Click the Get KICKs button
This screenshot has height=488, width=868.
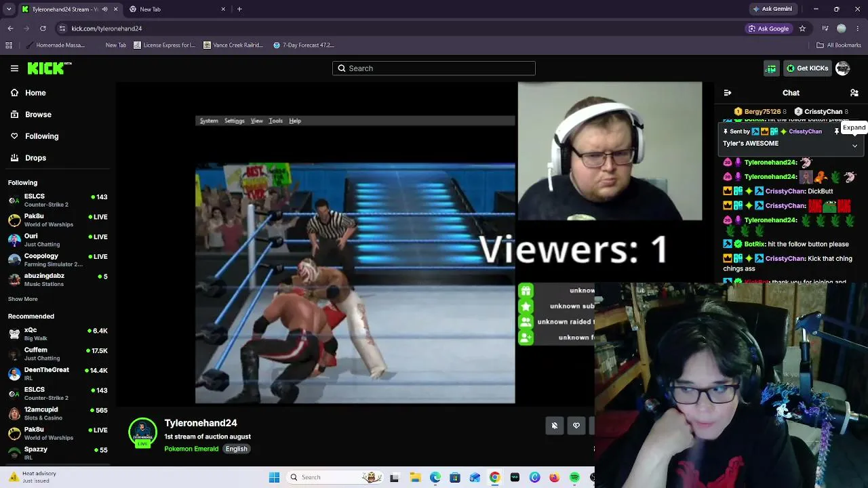coord(807,68)
